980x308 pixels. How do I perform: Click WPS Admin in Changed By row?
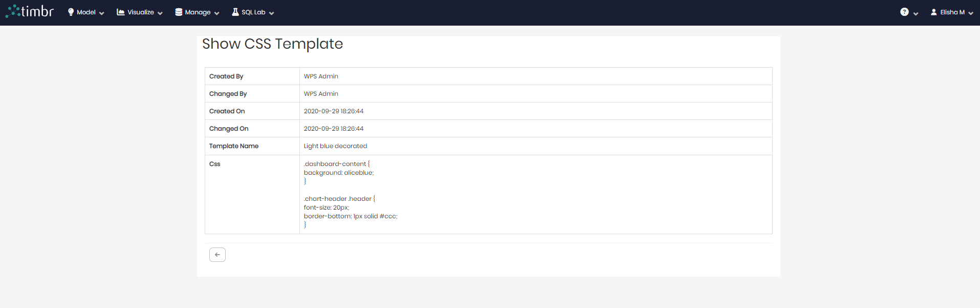point(321,94)
